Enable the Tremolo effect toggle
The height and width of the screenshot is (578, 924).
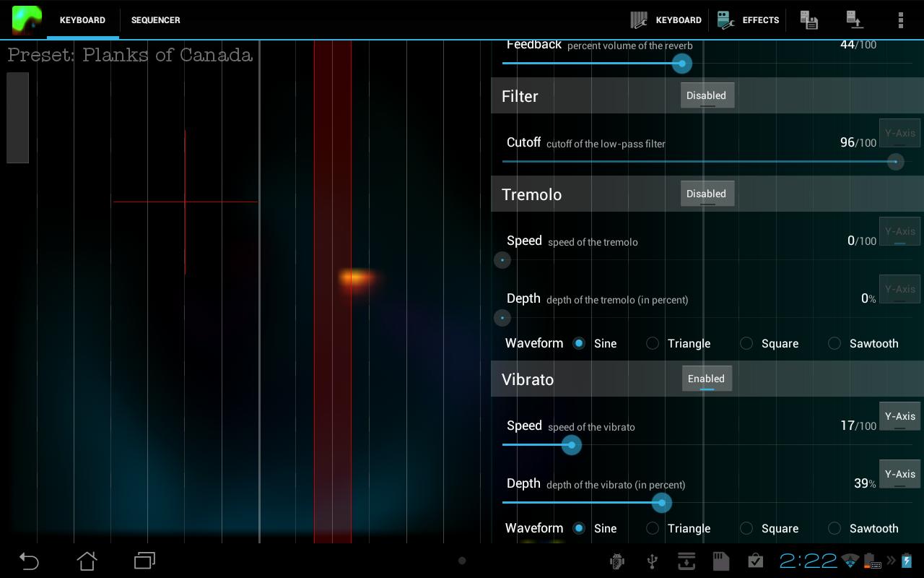pos(707,194)
